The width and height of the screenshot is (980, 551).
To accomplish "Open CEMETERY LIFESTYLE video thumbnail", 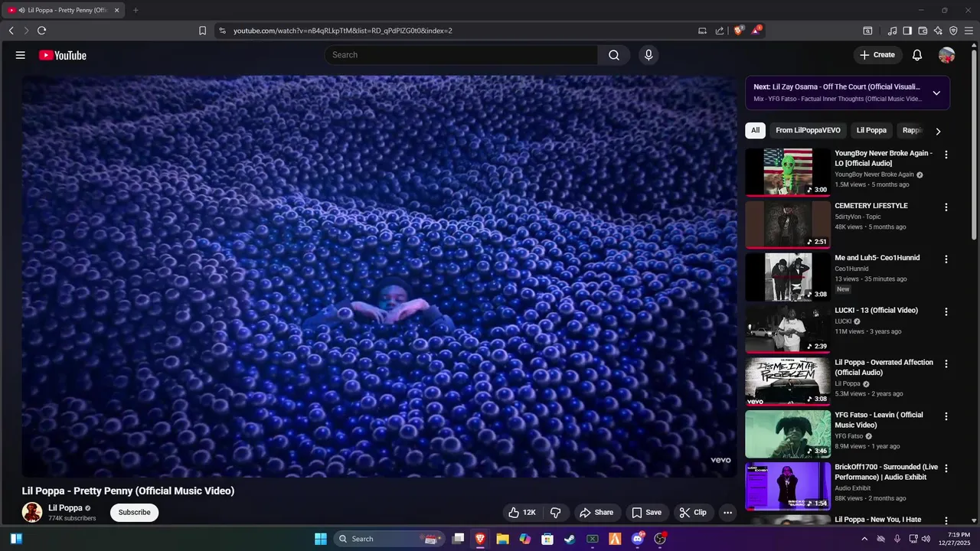I will 788,224.
